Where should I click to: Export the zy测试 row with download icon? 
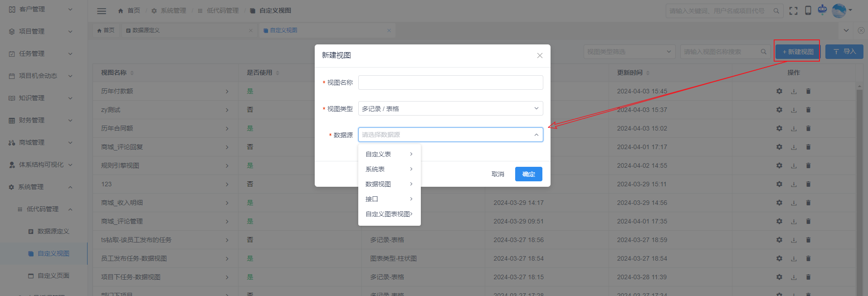(x=794, y=110)
